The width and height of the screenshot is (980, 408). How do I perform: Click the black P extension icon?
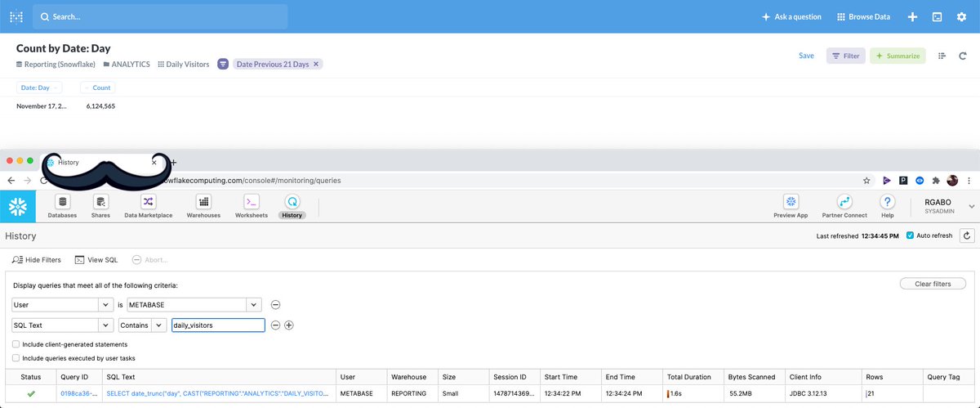tap(903, 180)
